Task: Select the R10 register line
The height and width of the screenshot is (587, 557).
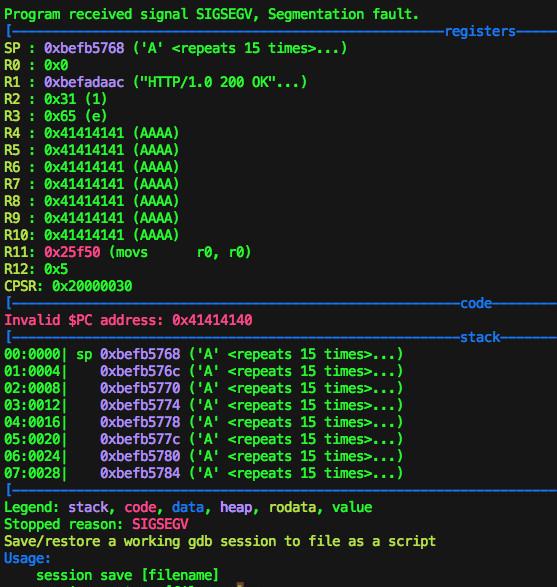Action: click(x=91, y=235)
